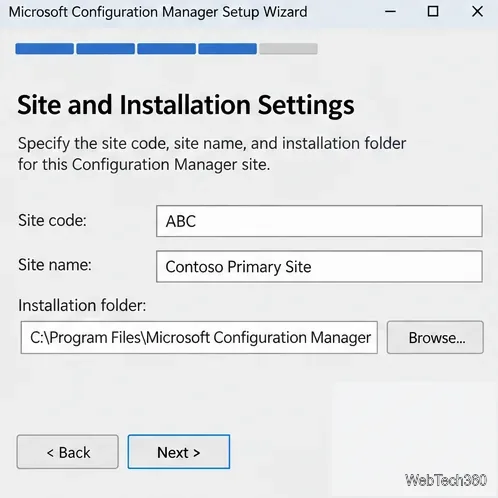Click the 'Site and Installation Settings' heading
This screenshot has height=498, width=498.
tap(186, 105)
